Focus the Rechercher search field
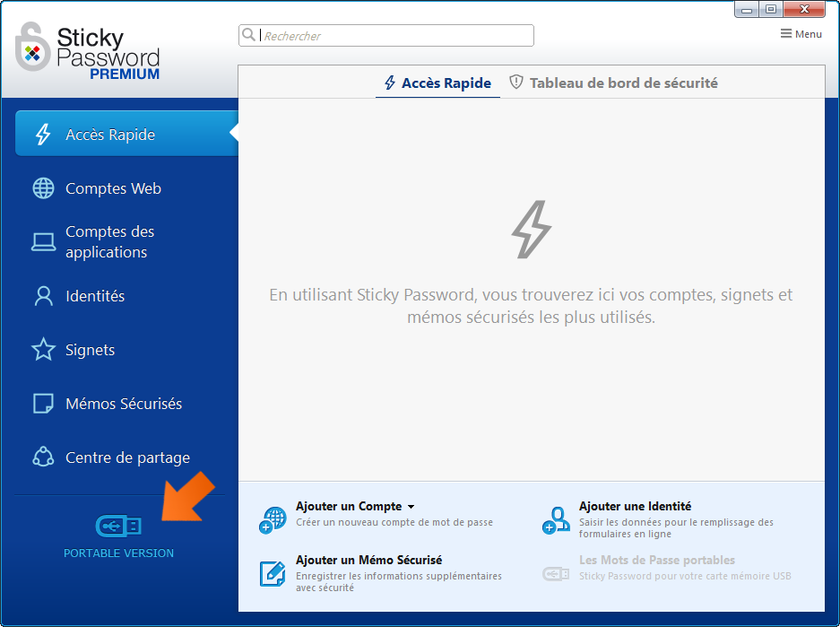The height and width of the screenshot is (627, 840). pos(385,35)
